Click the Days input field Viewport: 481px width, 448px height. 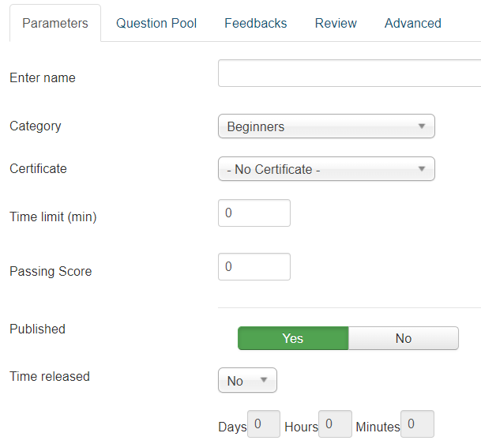[x=263, y=424]
